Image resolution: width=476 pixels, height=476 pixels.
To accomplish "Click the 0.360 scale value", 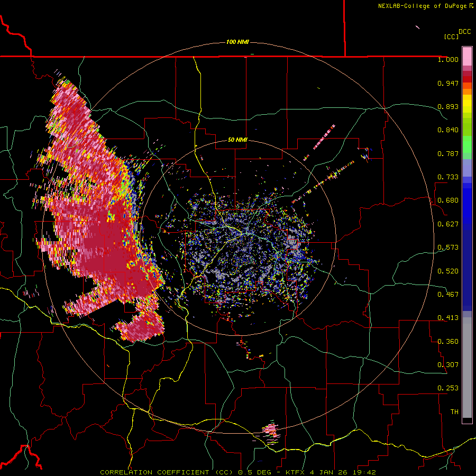I will (448, 342).
